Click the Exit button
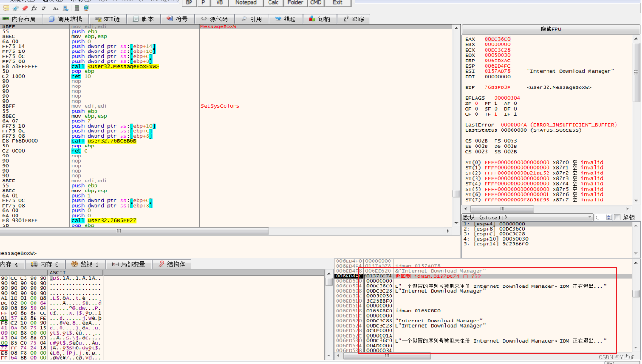 338,2
